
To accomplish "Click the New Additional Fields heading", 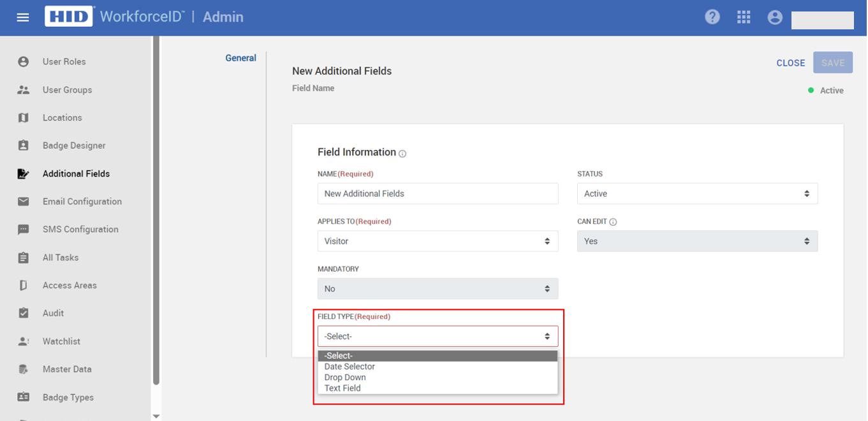I will click(342, 71).
